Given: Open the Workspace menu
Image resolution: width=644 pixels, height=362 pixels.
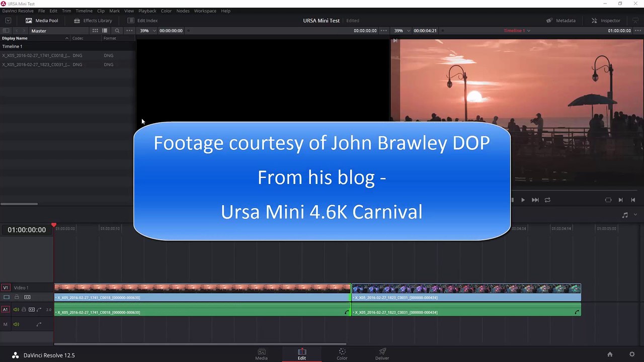Looking at the screenshot, I should [x=205, y=11].
